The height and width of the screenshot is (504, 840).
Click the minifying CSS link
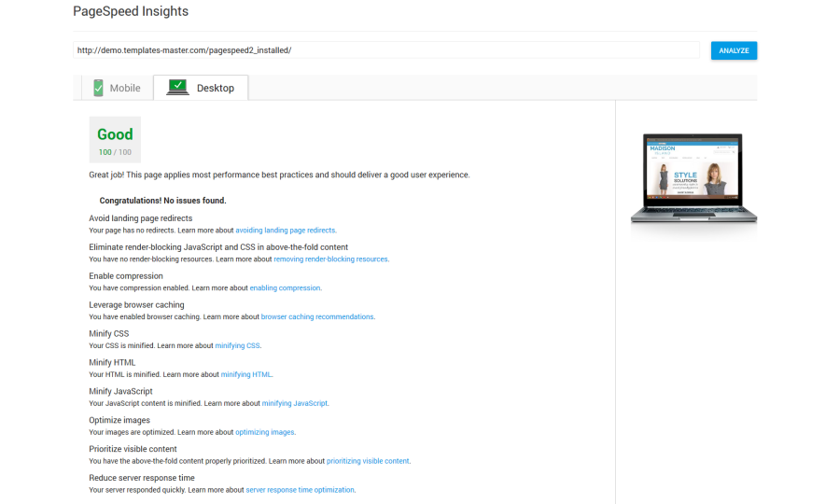pos(237,345)
